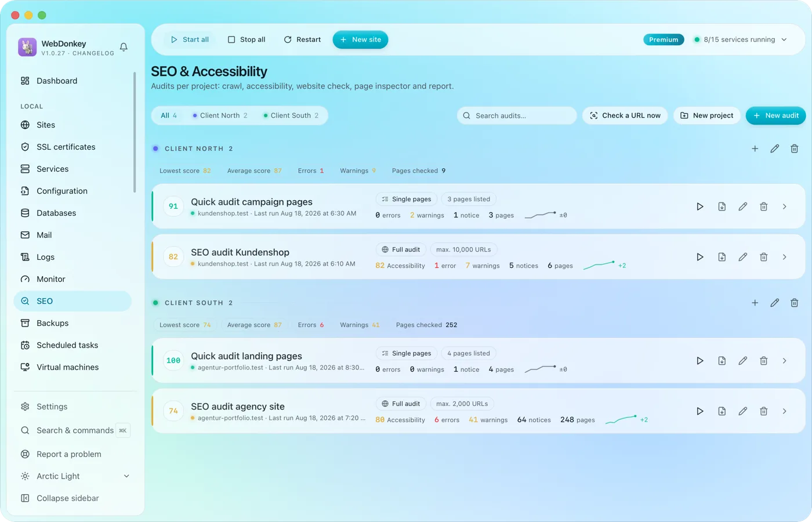Add audit to Client North project
Screen dimensions: 812x522
[x=755, y=148]
